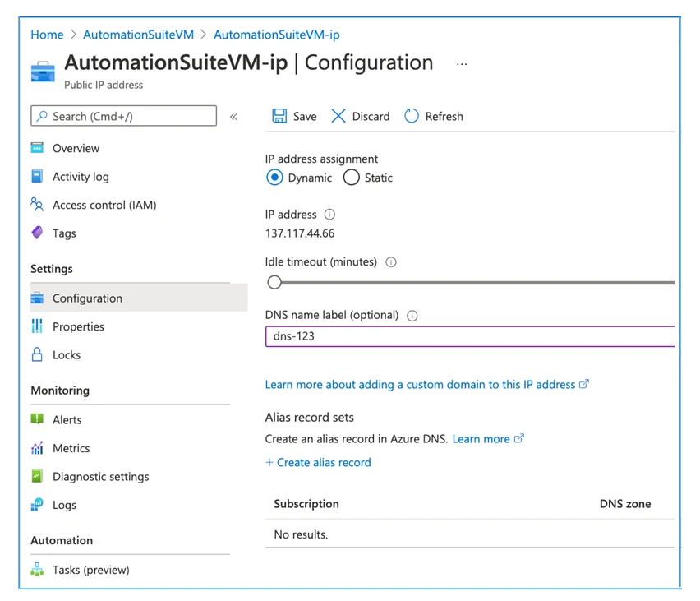Focus the Search (Cmd+/) box
Viewport: 700px width, 601px height.
124,116
